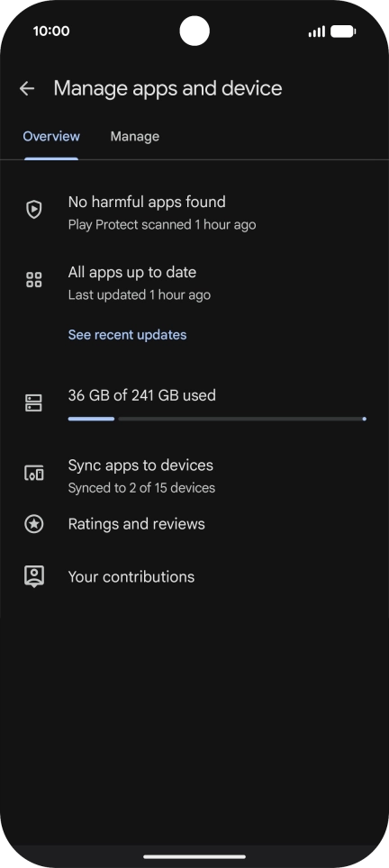Image resolution: width=389 pixels, height=868 pixels.
Task: Open Your contributions
Action: click(194, 577)
